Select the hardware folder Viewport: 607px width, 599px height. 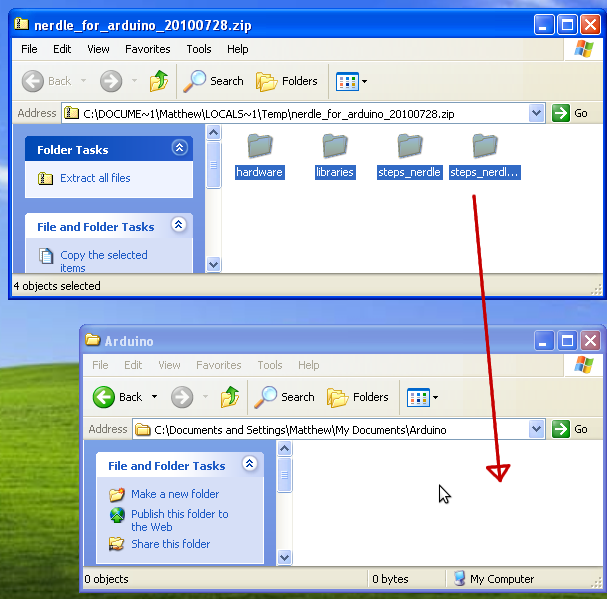260,157
